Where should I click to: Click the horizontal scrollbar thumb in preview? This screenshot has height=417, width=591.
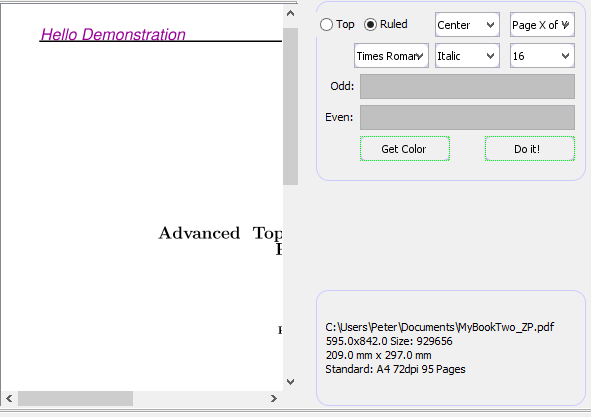tap(75, 399)
